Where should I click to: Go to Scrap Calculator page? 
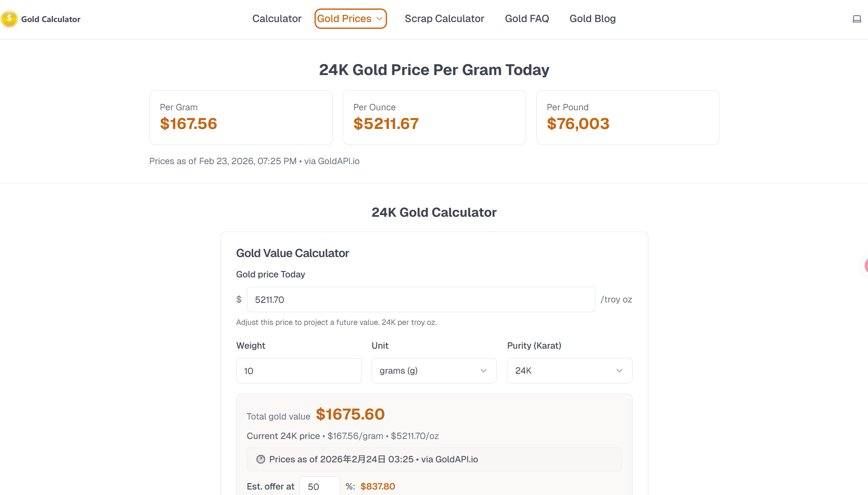click(444, 19)
